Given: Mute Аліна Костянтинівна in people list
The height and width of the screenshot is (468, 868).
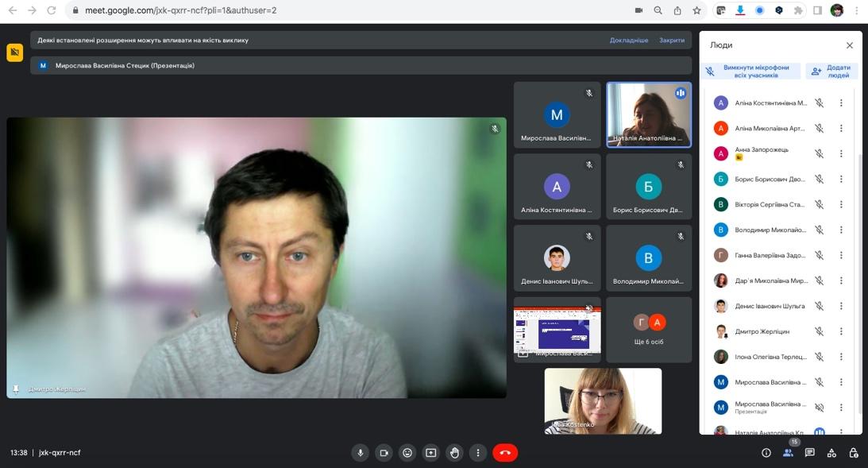Looking at the screenshot, I should [820, 103].
